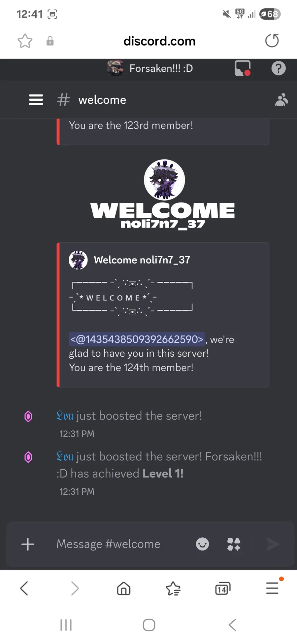Open the help question mark icon
Viewport: 297px width, 644px height.
(279, 68)
